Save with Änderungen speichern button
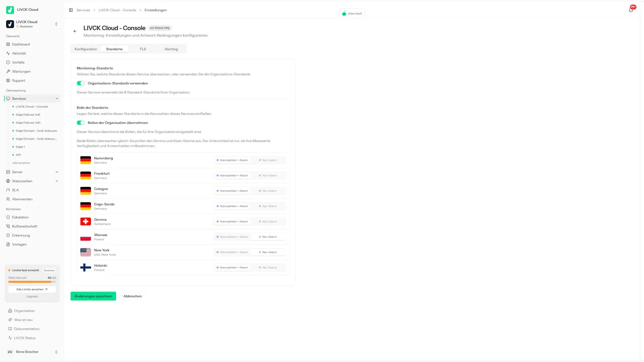The width and height of the screenshot is (644, 362). [93, 296]
